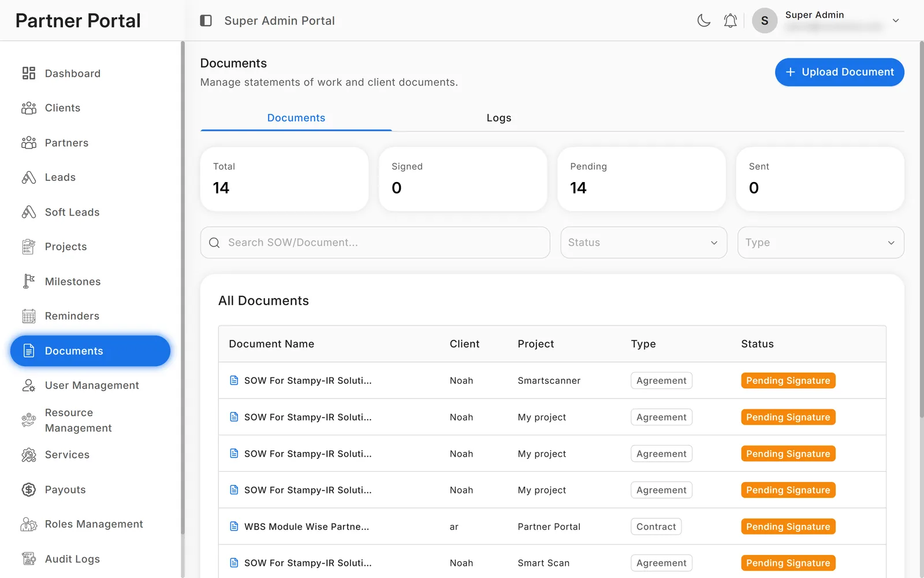This screenshot has width=924, height=578.
Task: Open the Reminders calendar icon
Action: pyautogui.click(x=29, y=316)
